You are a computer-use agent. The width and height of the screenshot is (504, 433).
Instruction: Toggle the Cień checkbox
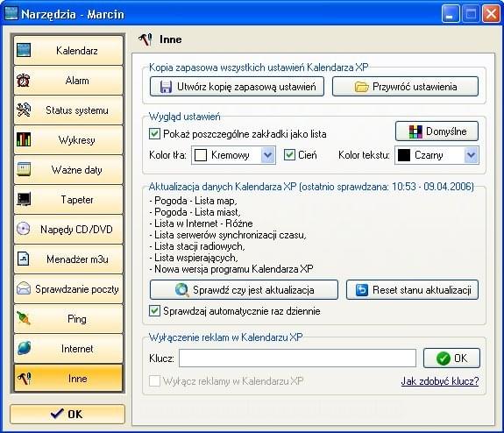pos(289,154)
